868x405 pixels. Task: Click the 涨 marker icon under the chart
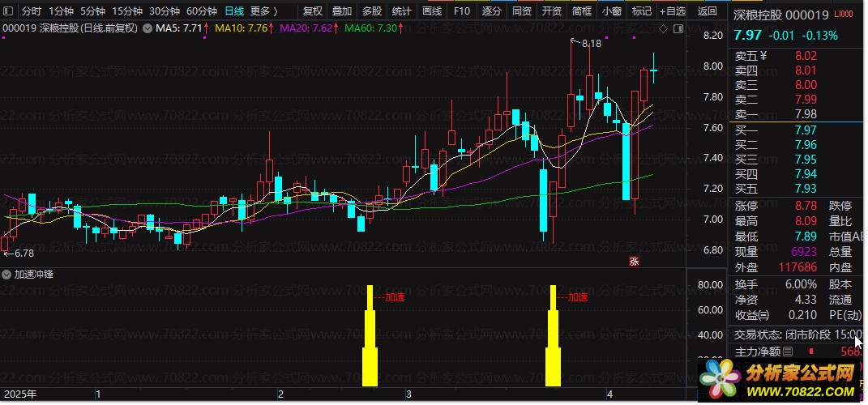coord(634,261)
